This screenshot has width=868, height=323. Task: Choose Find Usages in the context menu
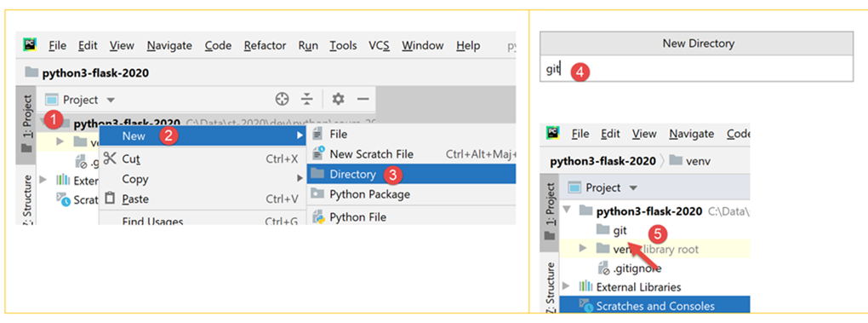pos(203,220)
